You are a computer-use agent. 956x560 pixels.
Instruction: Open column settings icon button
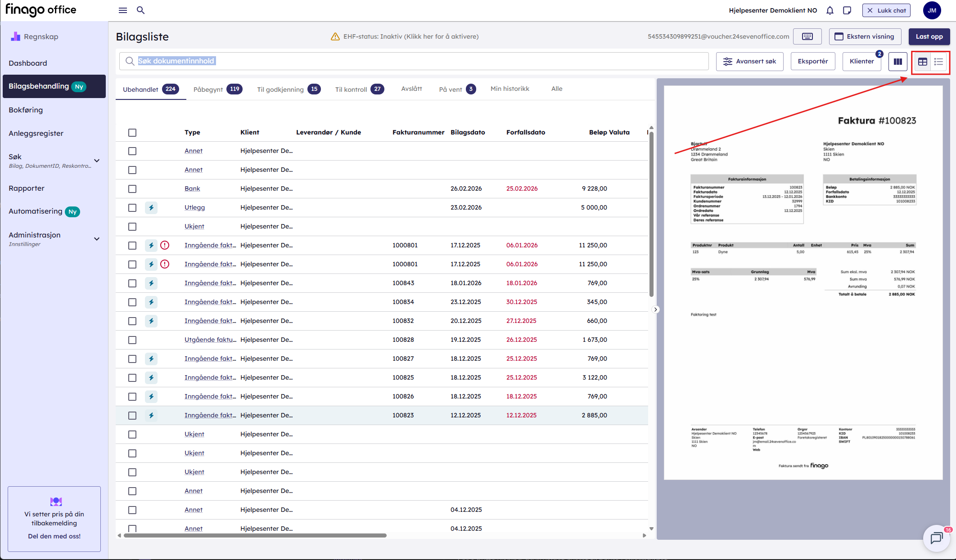897,62
